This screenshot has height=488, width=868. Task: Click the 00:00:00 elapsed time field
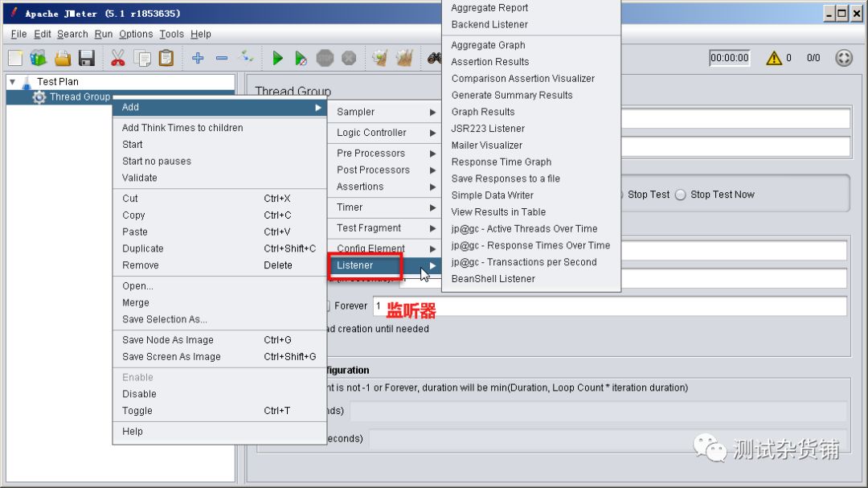click(729, 58)
